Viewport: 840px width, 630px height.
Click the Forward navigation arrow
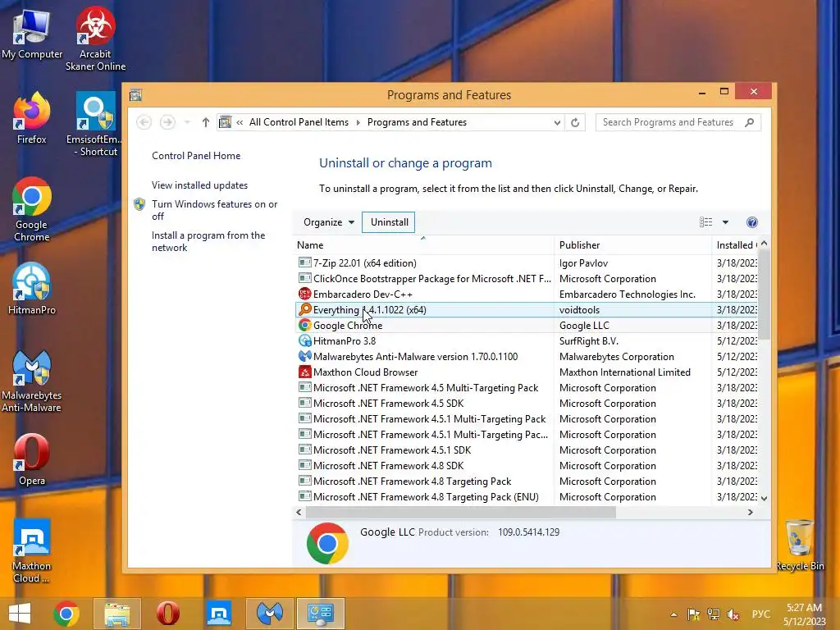click(167, 122)
